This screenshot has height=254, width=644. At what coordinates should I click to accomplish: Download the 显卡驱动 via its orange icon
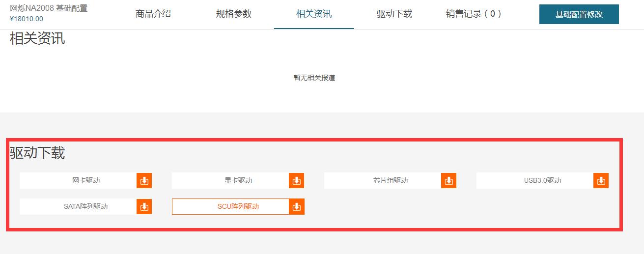(x=296, y=181)
